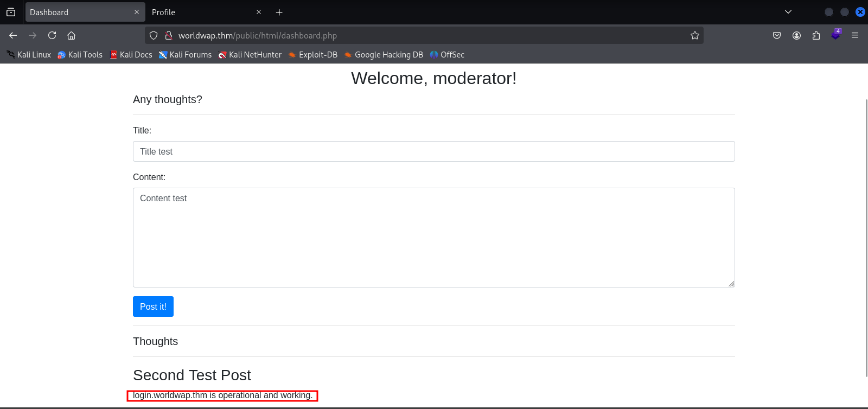Submit the form with Post it! button
The height and width of the screenshot is (409, 868).
pos(153,306)
